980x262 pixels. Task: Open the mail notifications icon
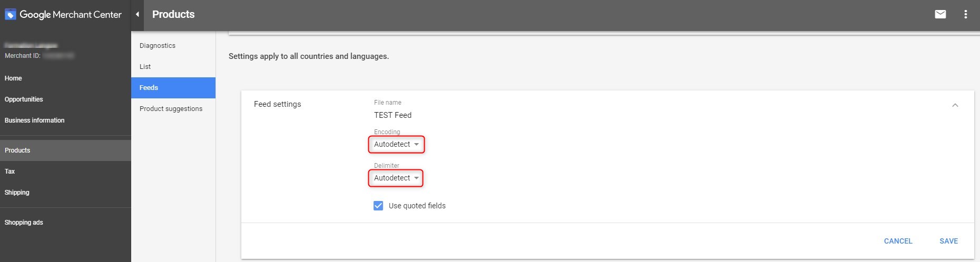pos(940,15)
